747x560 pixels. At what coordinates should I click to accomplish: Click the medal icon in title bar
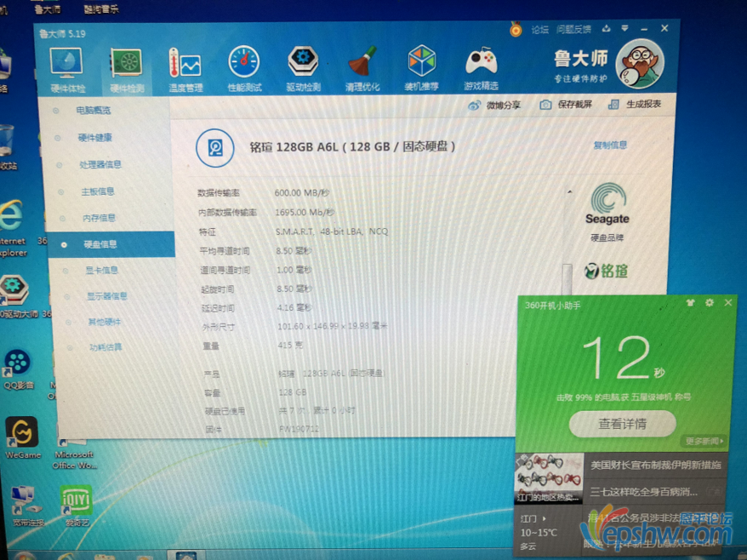(516, 29)
